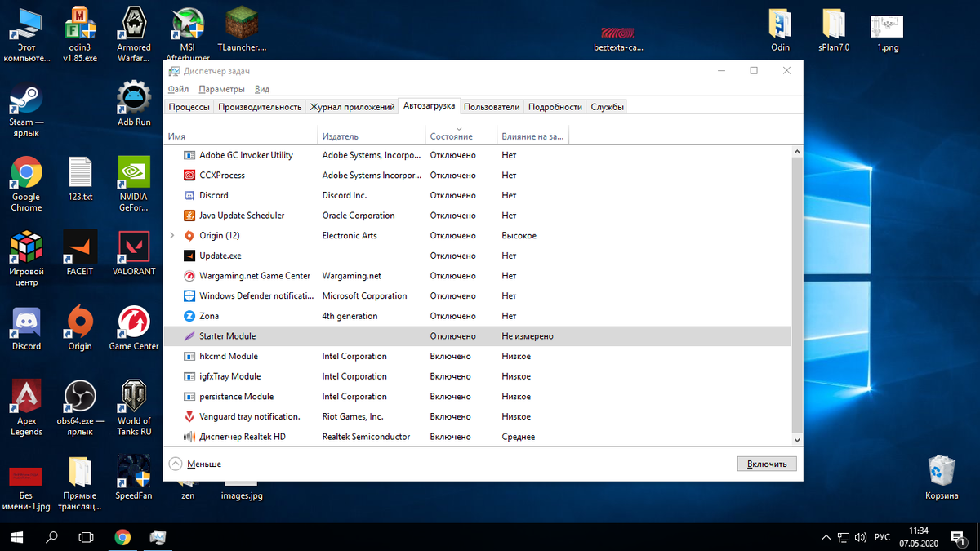Click the Discord icon in the startup list
Screen dimensions: 980x551
coord(189,195)
